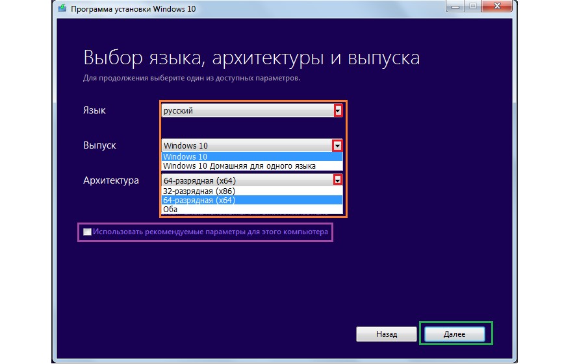Click the Назад button
Viewport: 588px width, 364px height.
click(386, 334)
